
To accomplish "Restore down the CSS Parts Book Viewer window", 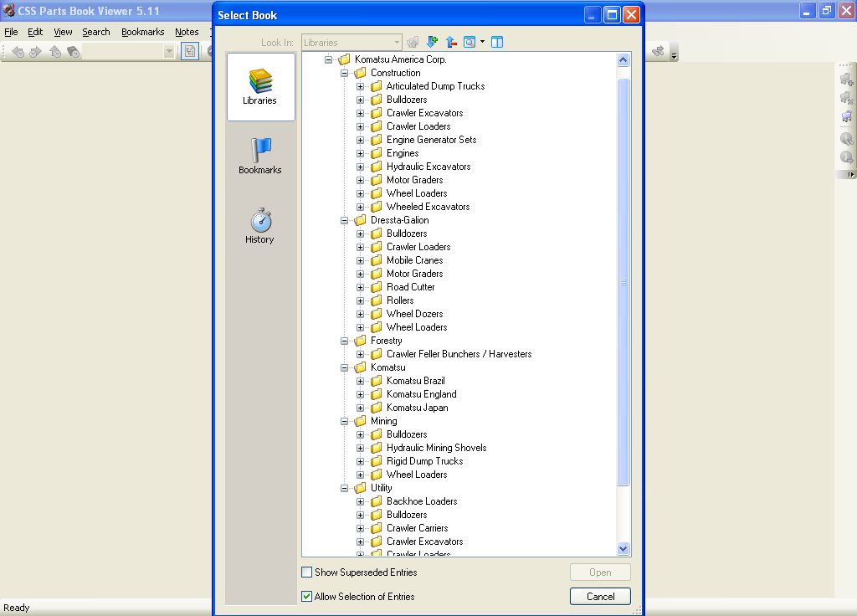I will pyautogui.click(x=826, y=11).
